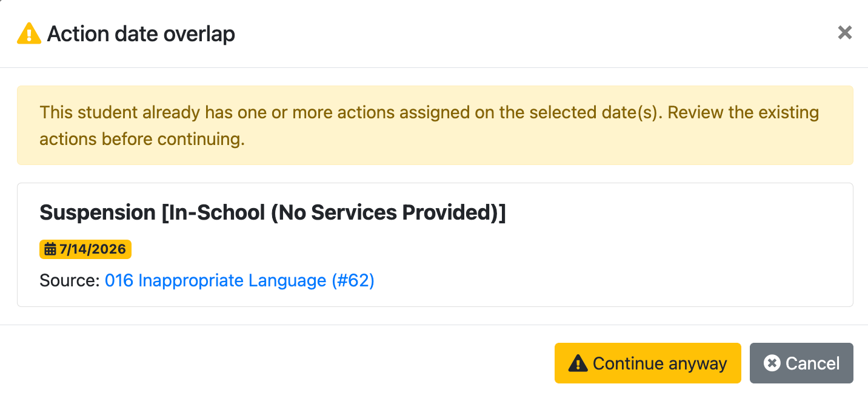Image resolution: width=868 pixels, height=398 pixels.
Task: Click the warning triangle icon beside the dialog title
Action: pos(29,33)
